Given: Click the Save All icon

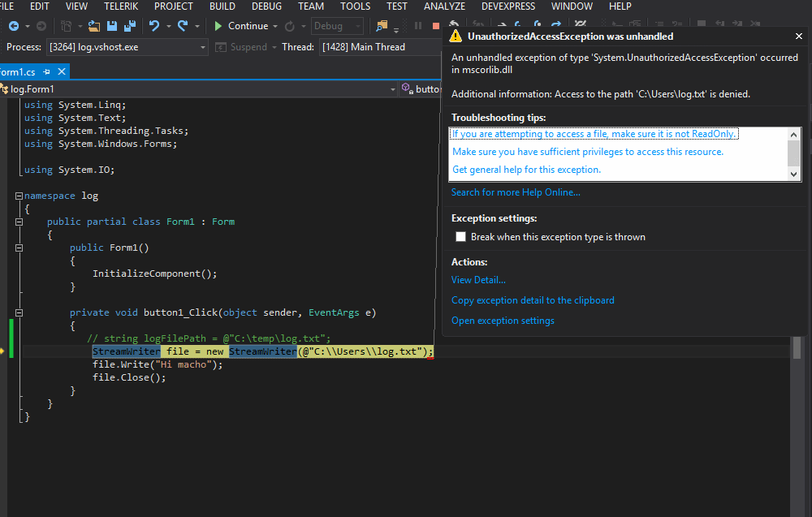Looking at the screenshot, I should (x=129, y=25).
